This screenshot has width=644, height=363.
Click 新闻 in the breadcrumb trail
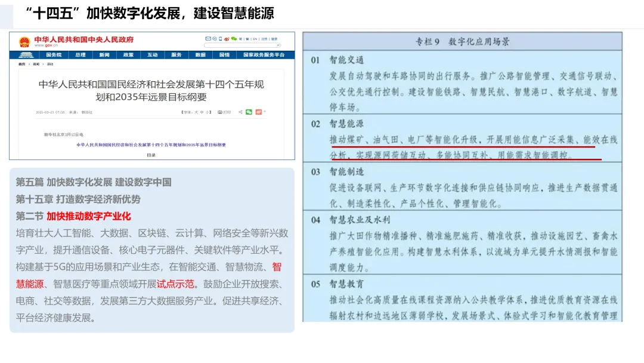[x=36, y=64]
